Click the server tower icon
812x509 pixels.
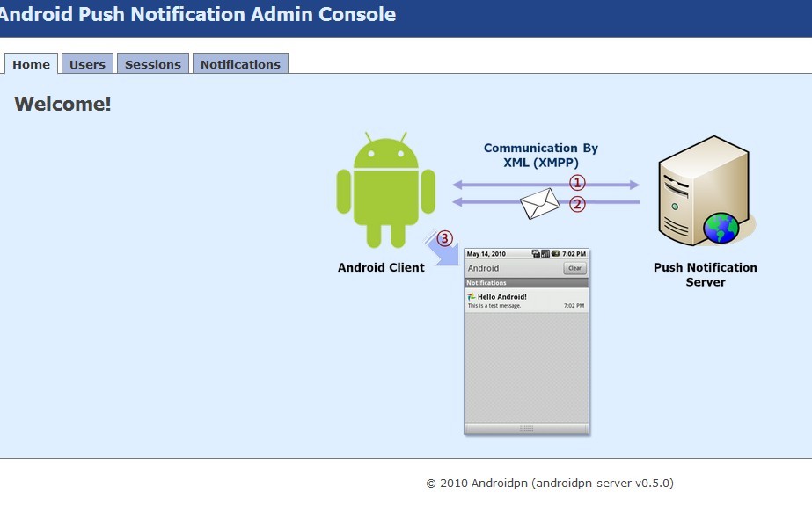coord(704,191)
